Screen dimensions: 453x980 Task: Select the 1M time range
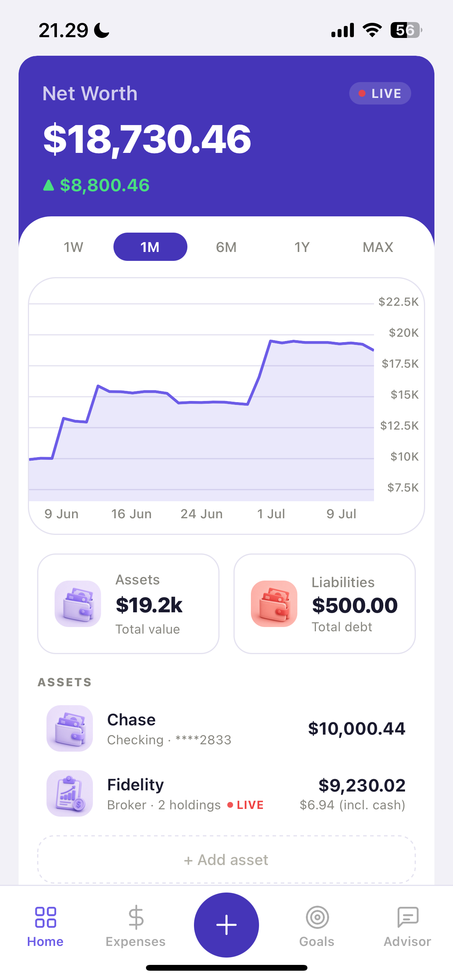[x=150, y=247]
